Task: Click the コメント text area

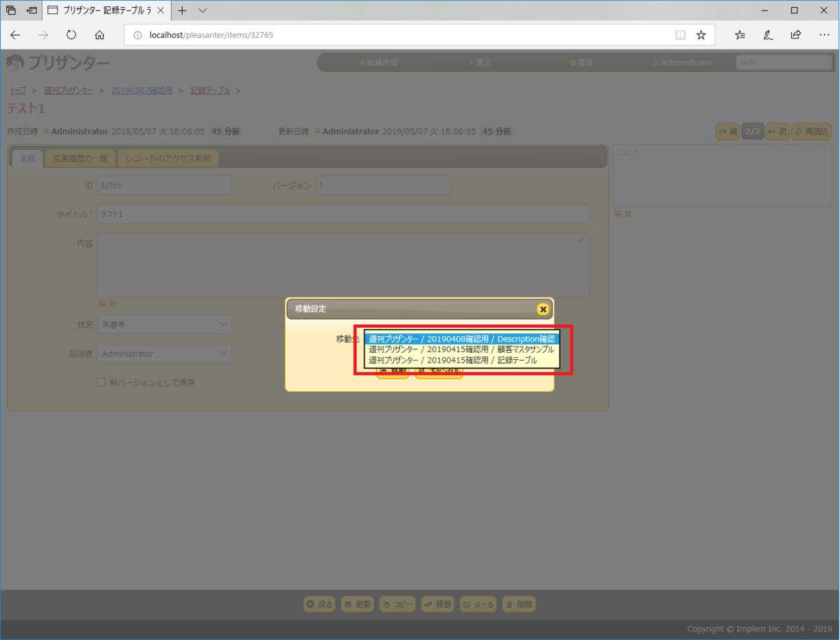Action: click(x=722, y=176)
